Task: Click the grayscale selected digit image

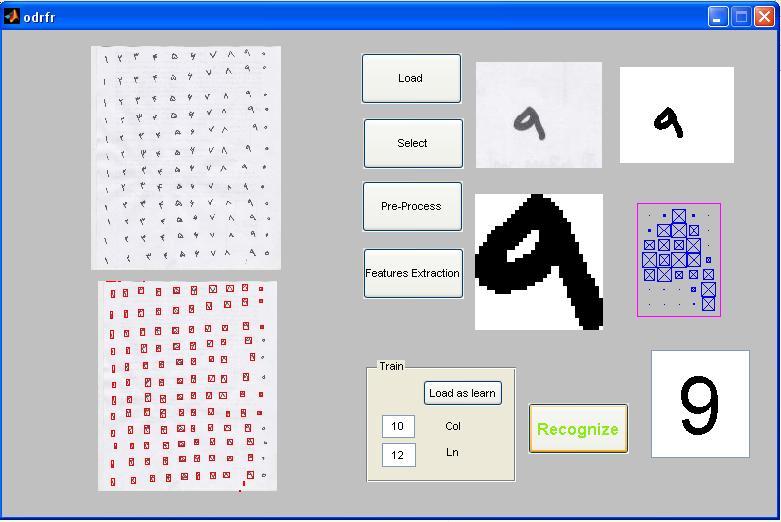Action: [x=539, y=115]
